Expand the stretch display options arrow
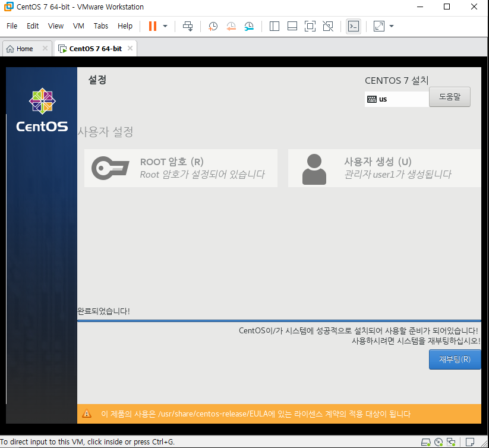This screenshot has height=448, width=489. coord(392,26)
